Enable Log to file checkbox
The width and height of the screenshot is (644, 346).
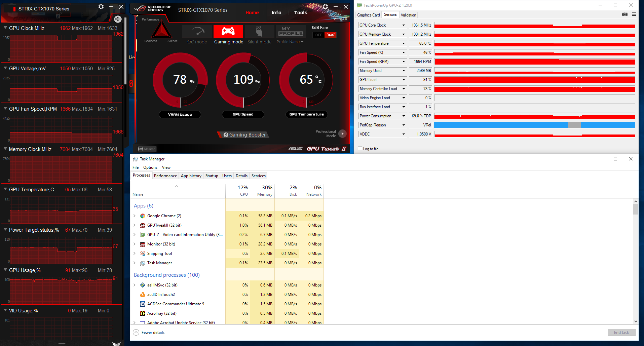[360, 149]
